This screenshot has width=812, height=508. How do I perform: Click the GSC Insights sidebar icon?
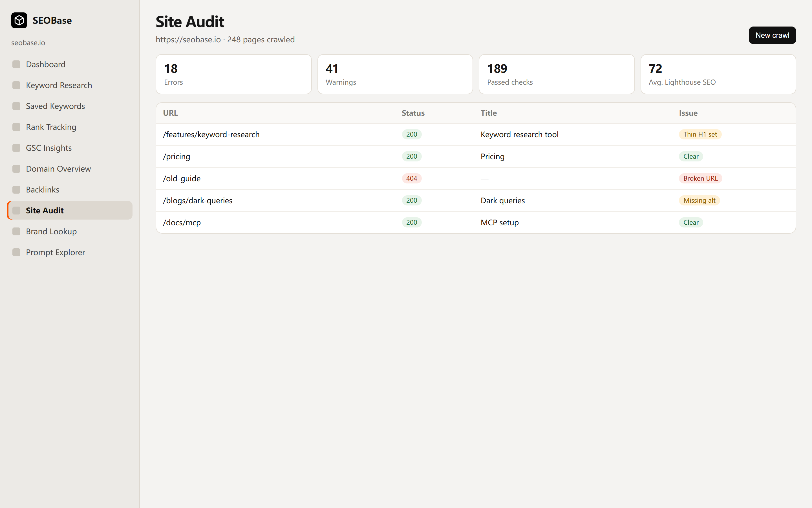16,148
